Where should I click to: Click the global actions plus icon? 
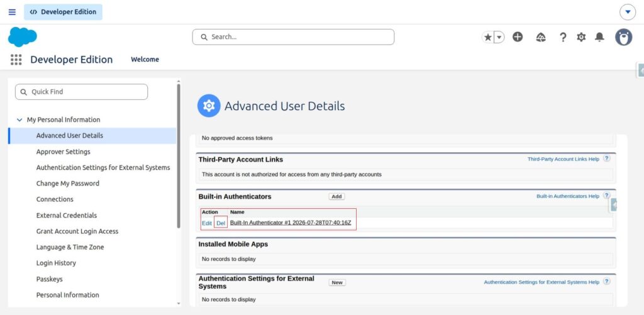(x=518, y=37)
